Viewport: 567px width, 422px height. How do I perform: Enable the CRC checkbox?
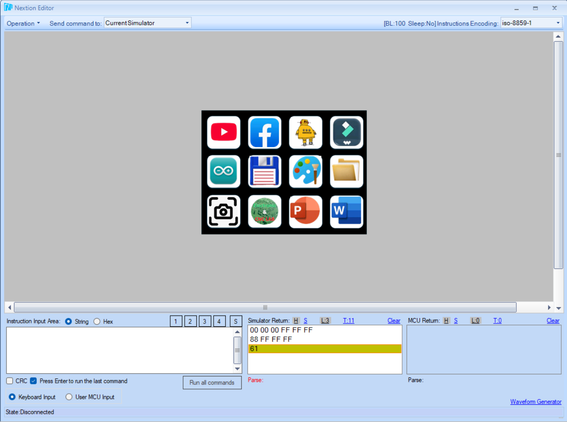pyautogui.click(x=10, y=381)
